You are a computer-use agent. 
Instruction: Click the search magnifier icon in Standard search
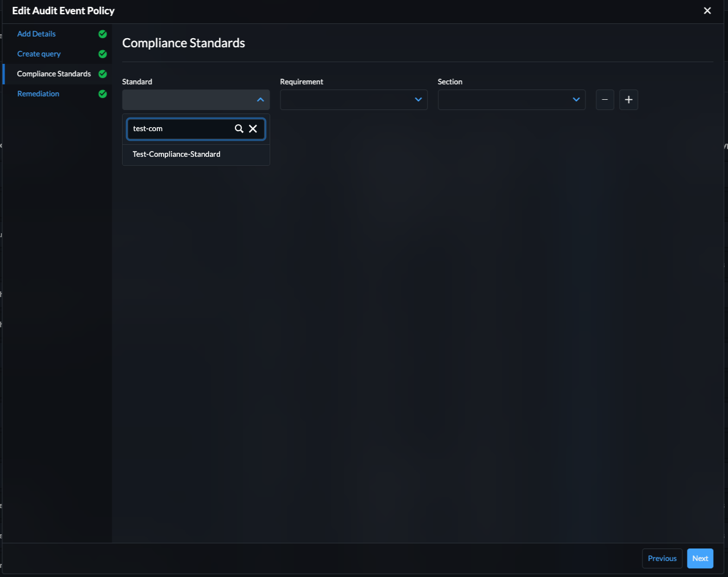239,128
